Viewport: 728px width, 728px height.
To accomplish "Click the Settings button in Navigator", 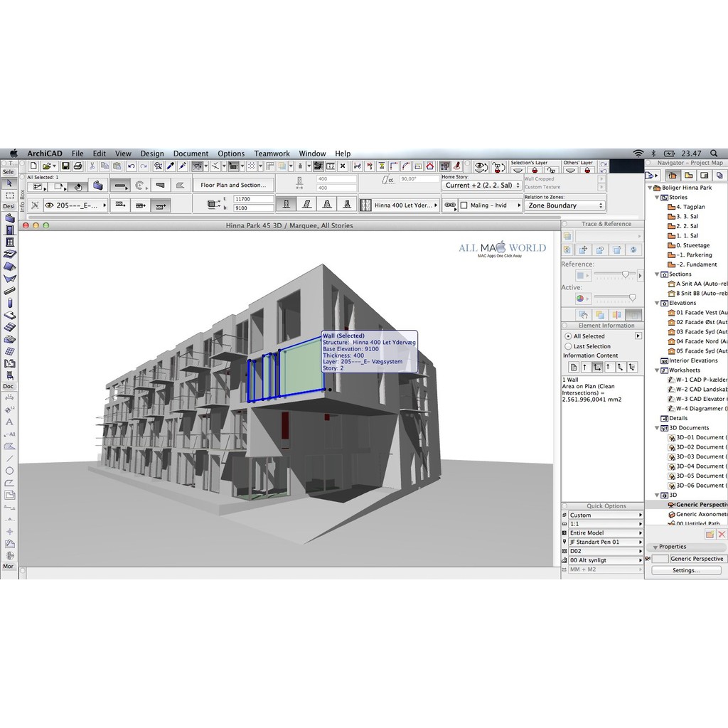I will (x=685, y=570).
